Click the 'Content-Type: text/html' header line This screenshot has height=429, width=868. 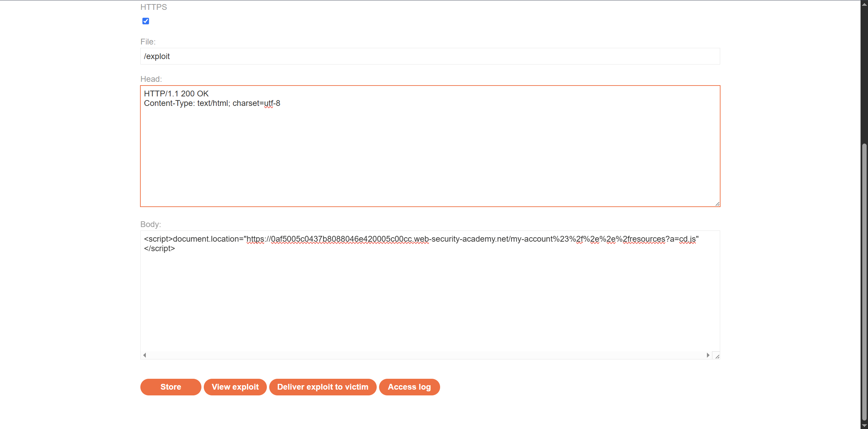pos(212,103)
